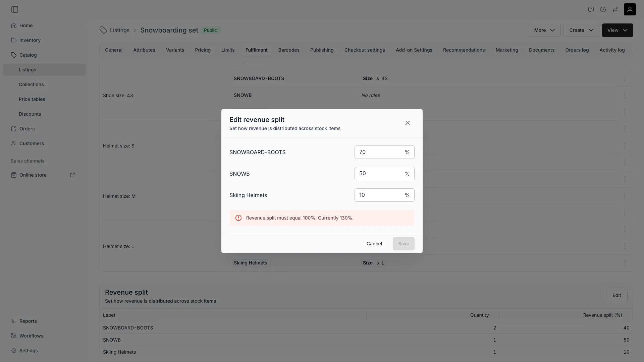Open Settings in sidebar

[x=44, y=351]
